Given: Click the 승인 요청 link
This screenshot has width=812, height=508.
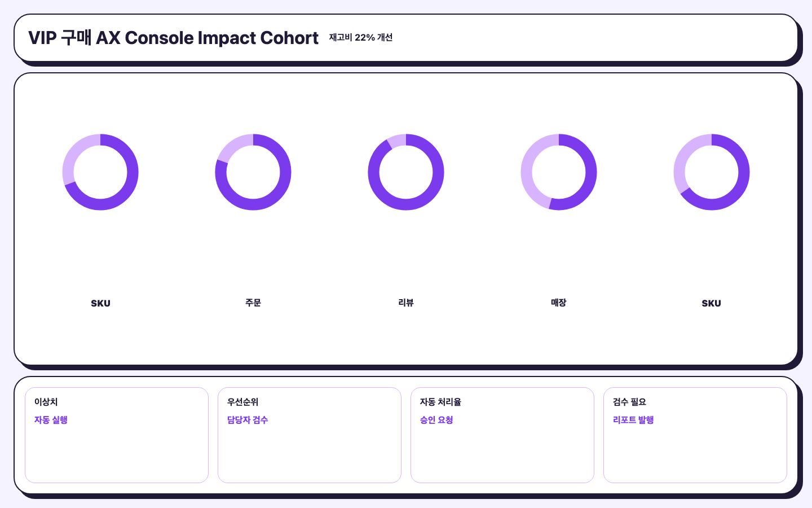Looking at the screenshot, I should (436, 420).
